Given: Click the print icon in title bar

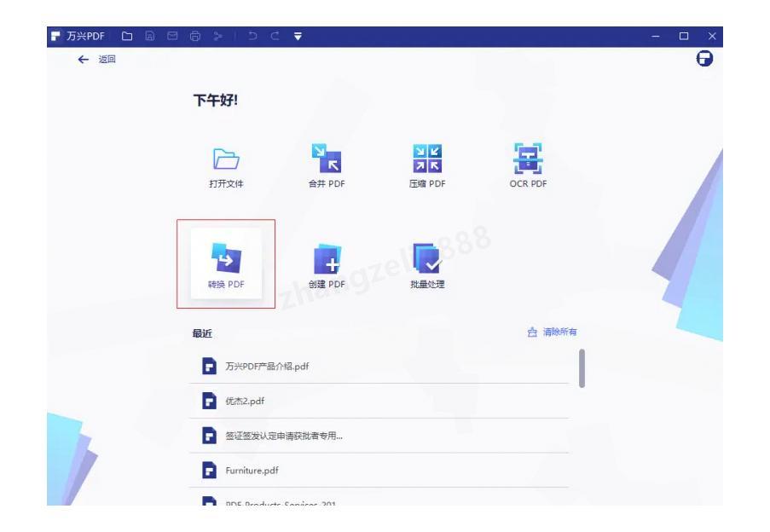Looking at the screenshot, I should tap(195, 36).
